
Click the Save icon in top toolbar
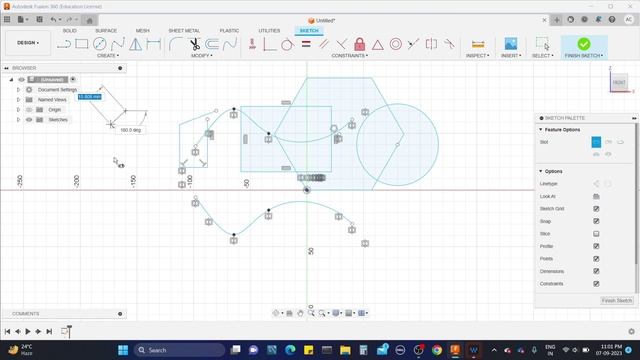click(x=40, y=19)
